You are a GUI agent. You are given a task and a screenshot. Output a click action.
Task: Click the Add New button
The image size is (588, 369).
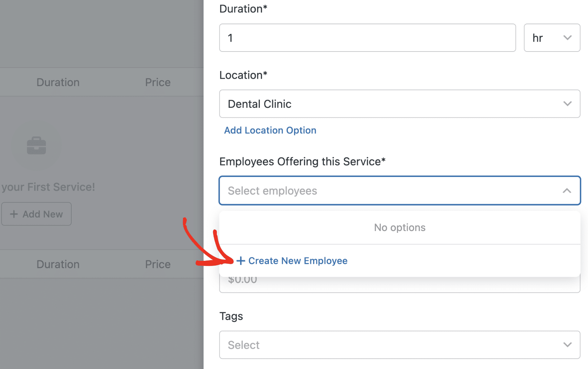[x=36, y=214]
